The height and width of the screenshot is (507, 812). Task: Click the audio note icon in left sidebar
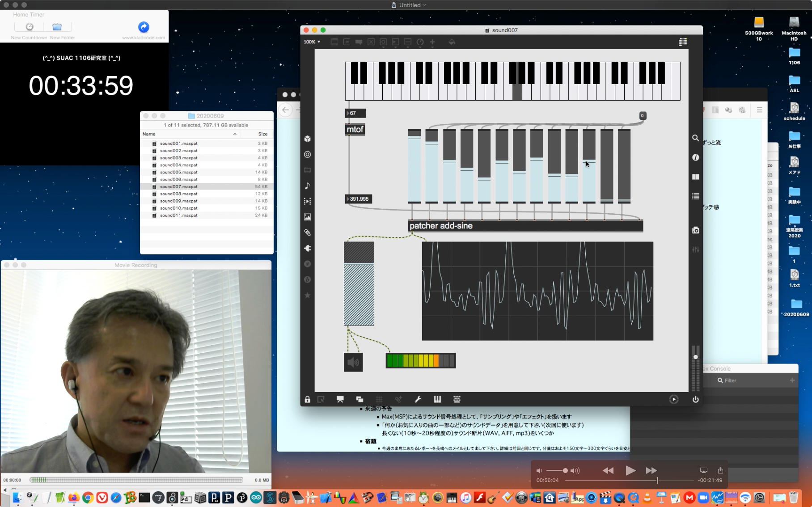click(307, 186)
